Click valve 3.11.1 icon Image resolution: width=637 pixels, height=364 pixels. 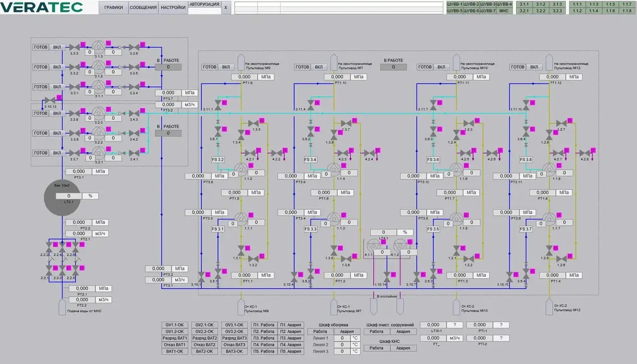pos(217,104)
